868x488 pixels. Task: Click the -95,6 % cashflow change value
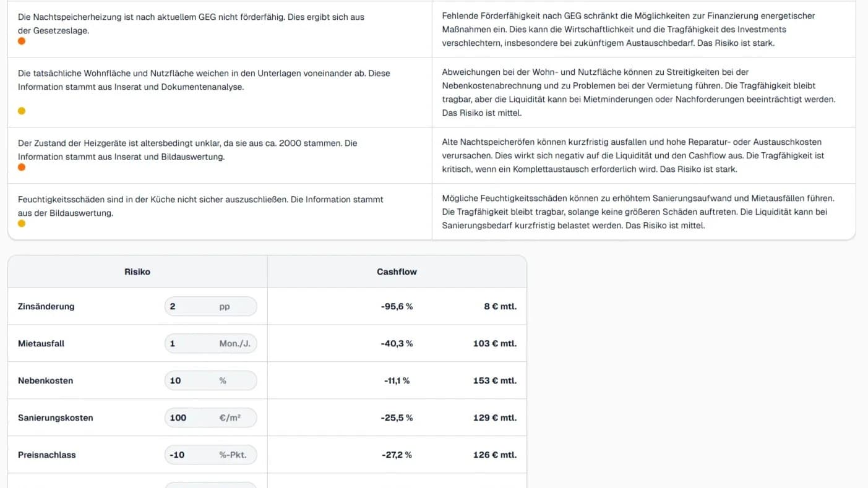(x=397, y=306)
